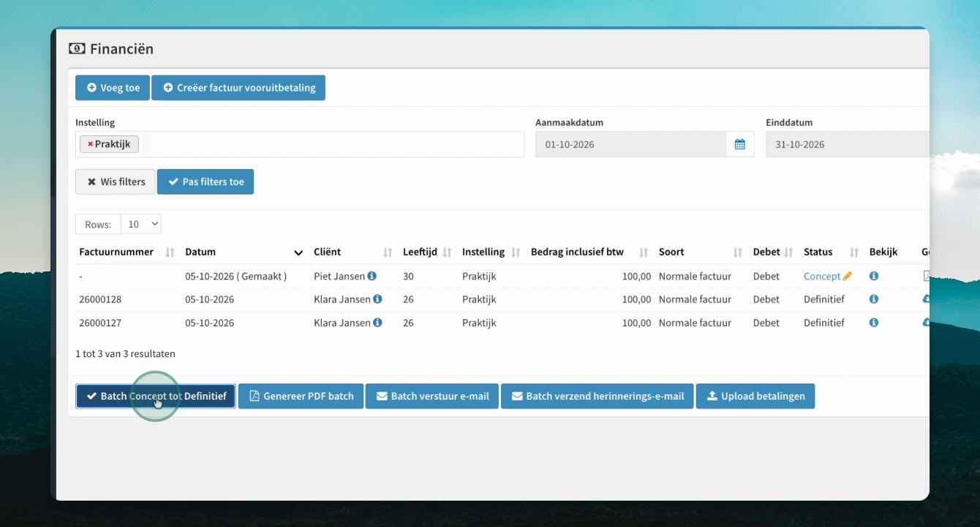Clear filters using Wis filters
The height and width of the screenshot is (527, 980).
coord(116,182)
